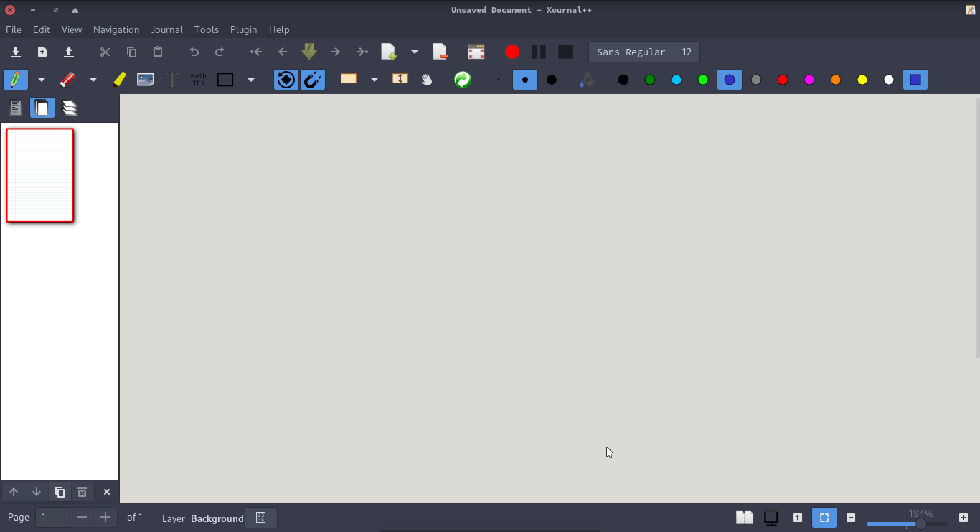Screen dimensions: 980x532
Task: Activate the hand tool for scrolling
Action: click(427, 80)
